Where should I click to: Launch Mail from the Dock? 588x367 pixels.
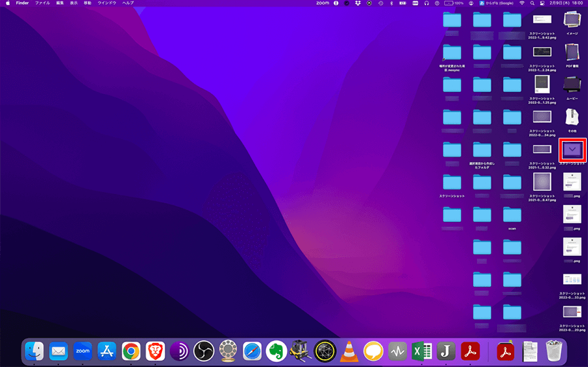(59, 351)
